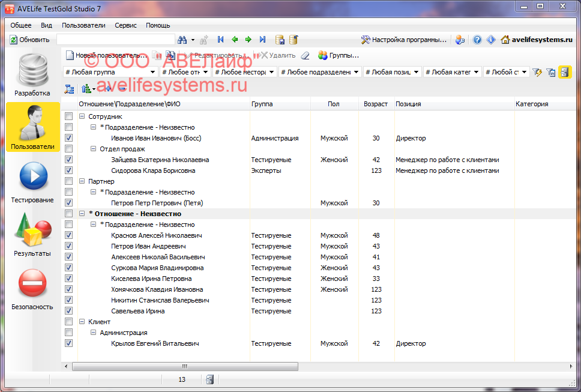Image resolution: width=581 pixels, height=392 pixels.
Task: Click the search text input field
Action: (x=115, y=40)
